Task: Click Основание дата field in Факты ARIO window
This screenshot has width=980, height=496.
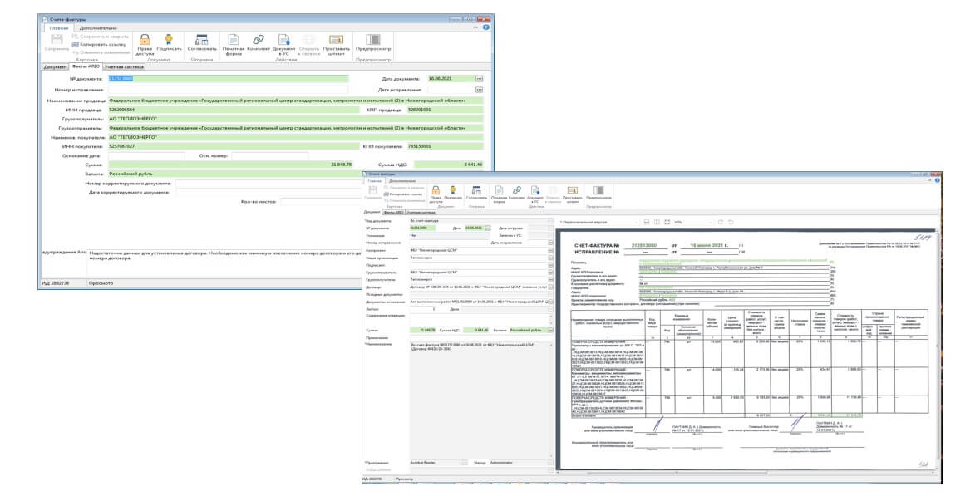Action: pyautogui.click(x=146, y=155)
